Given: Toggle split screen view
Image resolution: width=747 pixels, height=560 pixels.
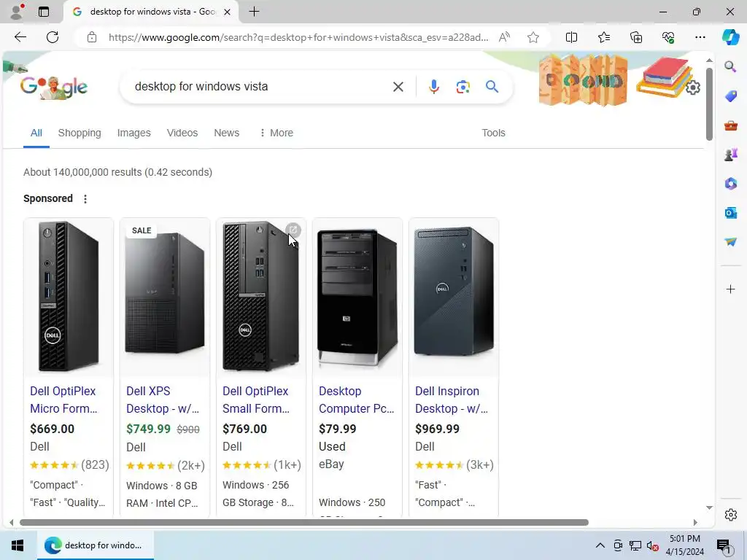Looking at the screenshot, I should coord(571,37).
